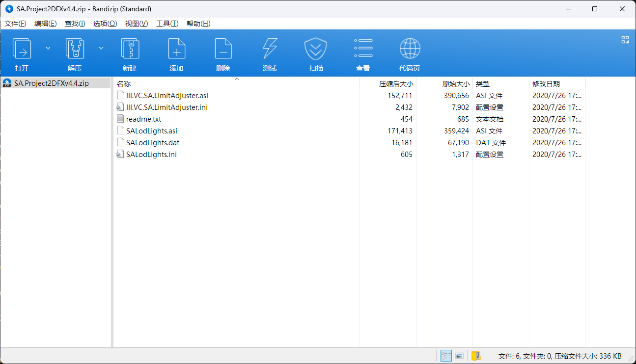Click the Test (测试) archive icon
Screen dimensions: 636x364
pyautogui.click(x=270, y=49)
